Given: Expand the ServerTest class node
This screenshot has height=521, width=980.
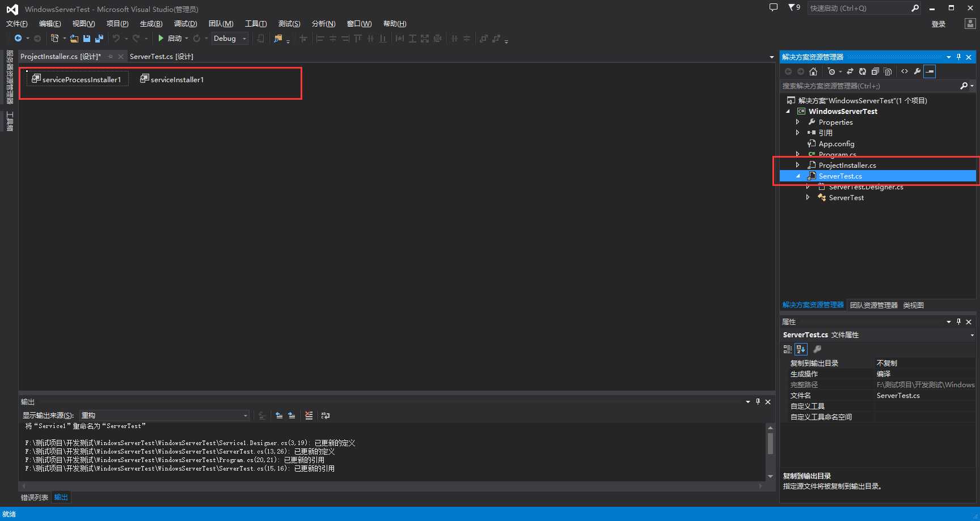Looking at the screenshot, I should [x=808, y=198].
